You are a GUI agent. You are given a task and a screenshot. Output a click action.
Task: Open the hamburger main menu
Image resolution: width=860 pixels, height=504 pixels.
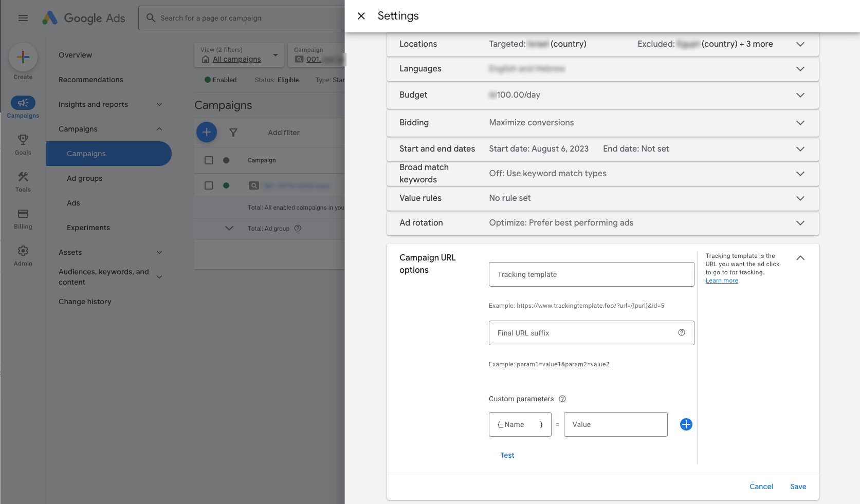[23, 18]
